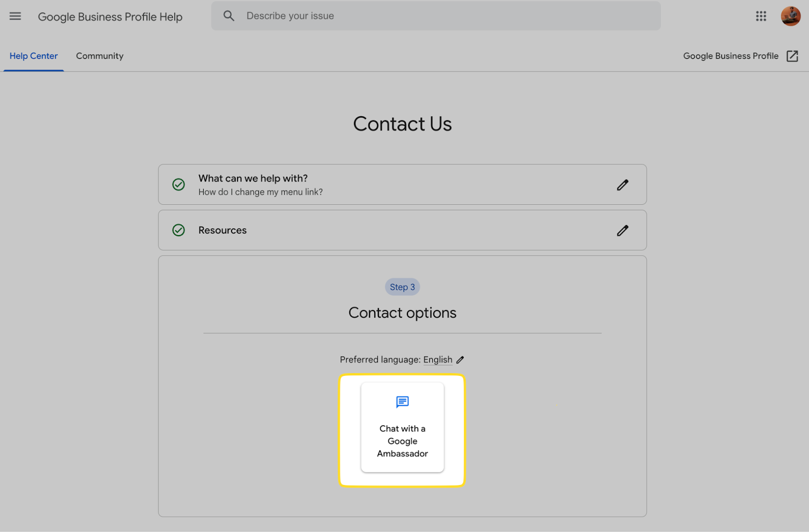This screenshot has height=532, width=809.
Task: Click the Contact options heading
Action: tap(402, 313)
